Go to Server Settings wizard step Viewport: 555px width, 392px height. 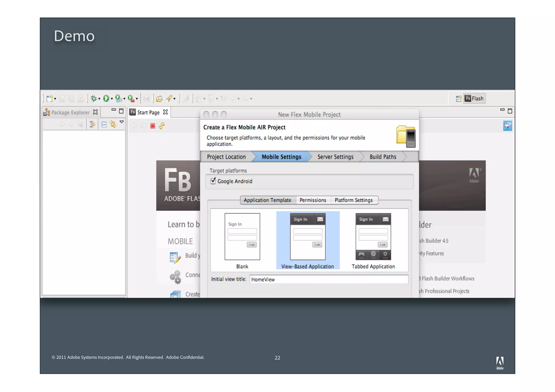[335, 157]
